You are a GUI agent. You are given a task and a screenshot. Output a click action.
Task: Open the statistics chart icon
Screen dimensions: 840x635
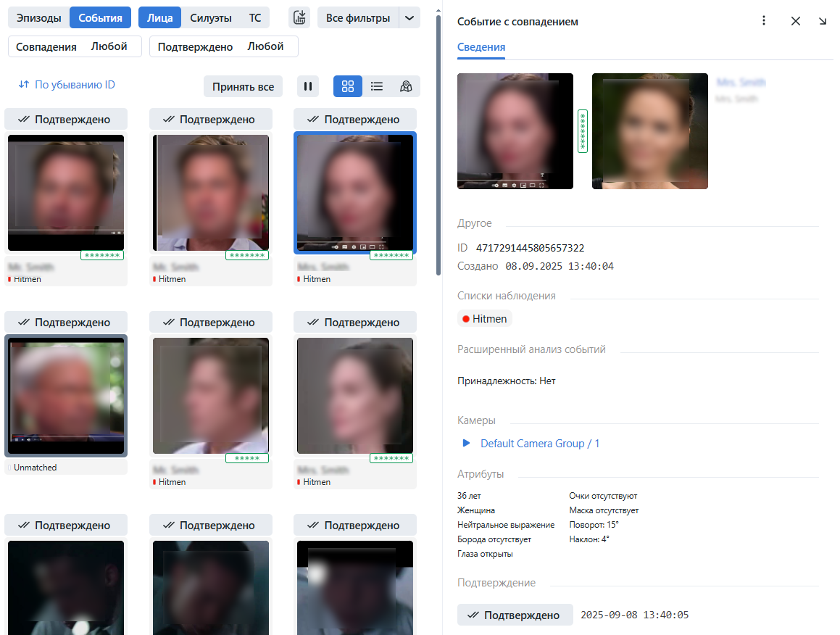pos(299,18)
